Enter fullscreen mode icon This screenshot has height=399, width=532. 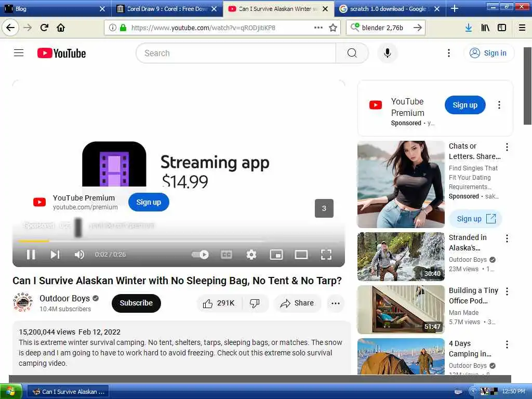pos(326,255)
